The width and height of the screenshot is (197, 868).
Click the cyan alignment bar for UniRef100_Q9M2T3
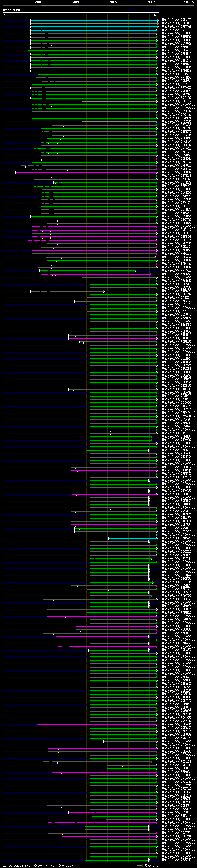pyautogui.click(x=94, y=20)
